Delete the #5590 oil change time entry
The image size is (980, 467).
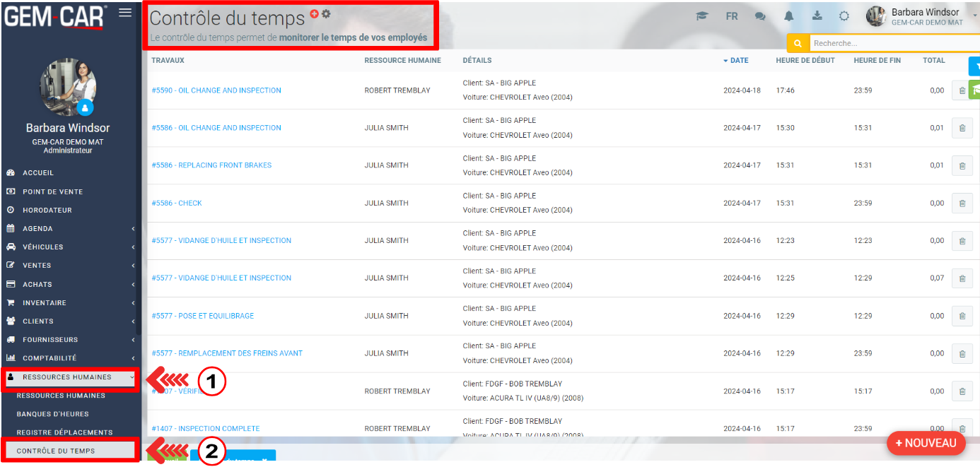click(961, 90)
